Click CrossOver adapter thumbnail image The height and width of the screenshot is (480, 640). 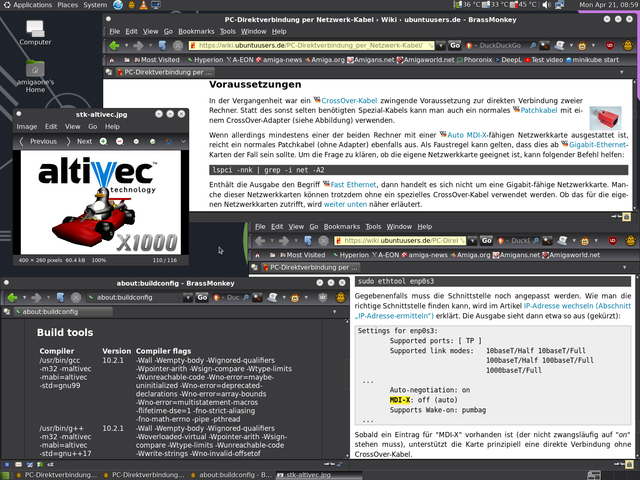pyautogui.click(x=605, y=118)
